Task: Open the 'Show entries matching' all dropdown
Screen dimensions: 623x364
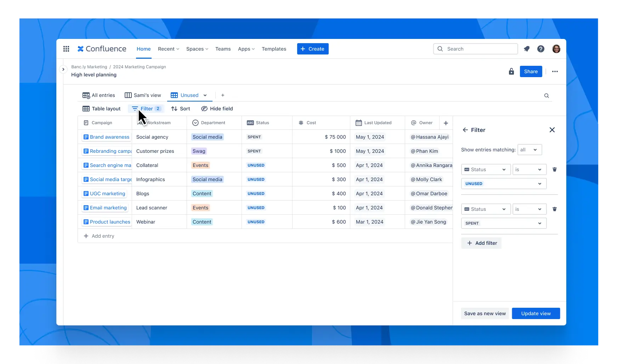Action: pos(529,150)
